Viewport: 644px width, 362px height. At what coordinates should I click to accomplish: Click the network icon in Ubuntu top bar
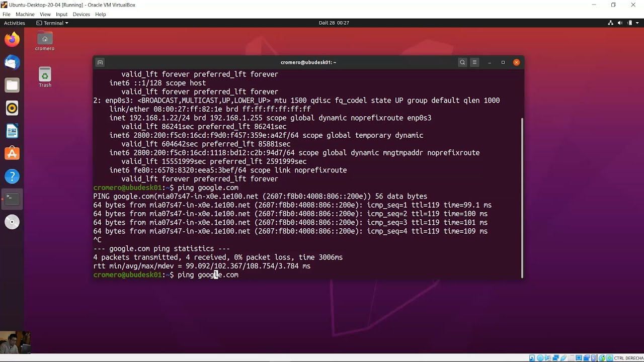[x=611, y=23]
